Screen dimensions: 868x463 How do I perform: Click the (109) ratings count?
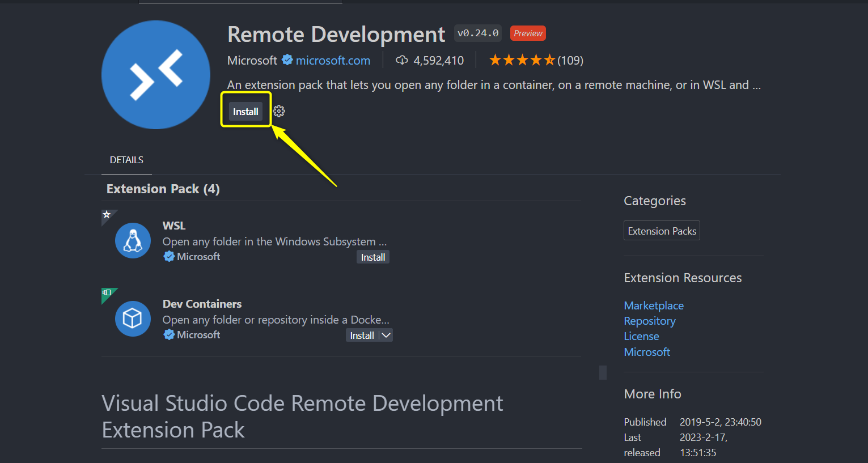pyautogui.click(x=570, y=60)
